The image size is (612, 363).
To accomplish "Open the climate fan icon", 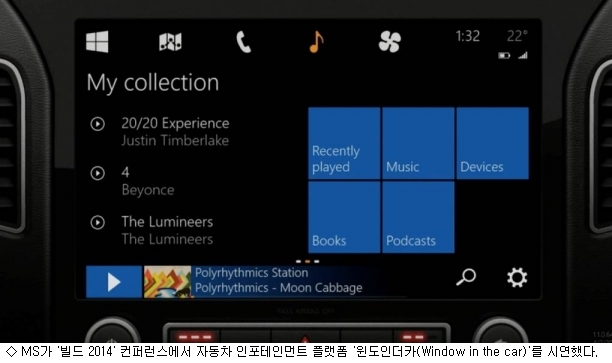I will click(x=390, y=41).
